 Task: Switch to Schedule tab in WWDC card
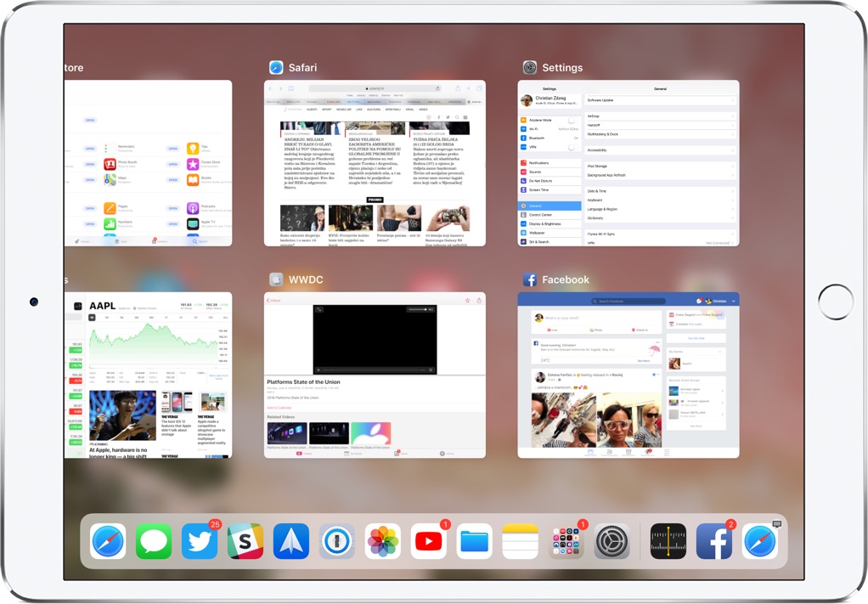click(353, 454)
